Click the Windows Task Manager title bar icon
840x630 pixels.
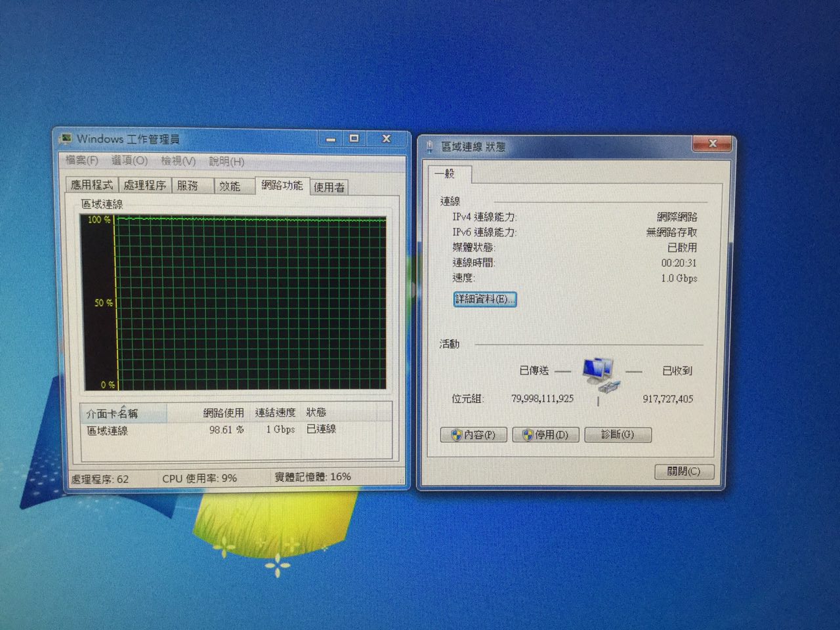(66, 139)
